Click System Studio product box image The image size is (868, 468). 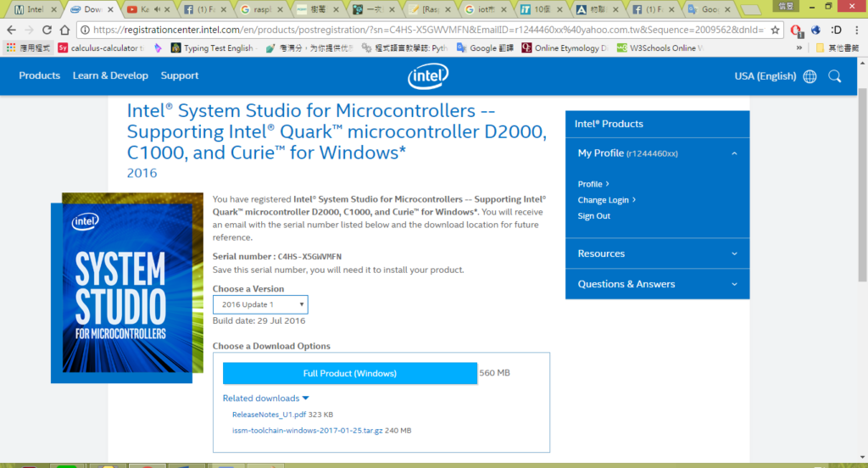tap(127, 288)
